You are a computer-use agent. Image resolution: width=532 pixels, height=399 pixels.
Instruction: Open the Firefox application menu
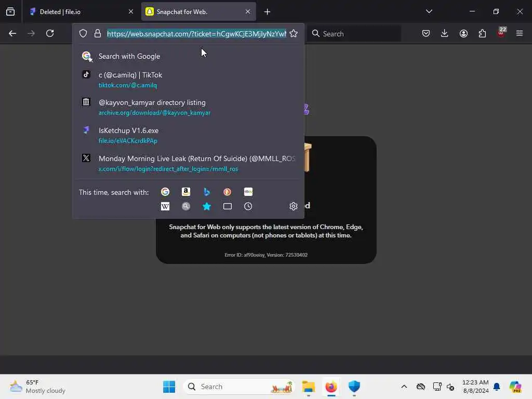tap(520, 33)
